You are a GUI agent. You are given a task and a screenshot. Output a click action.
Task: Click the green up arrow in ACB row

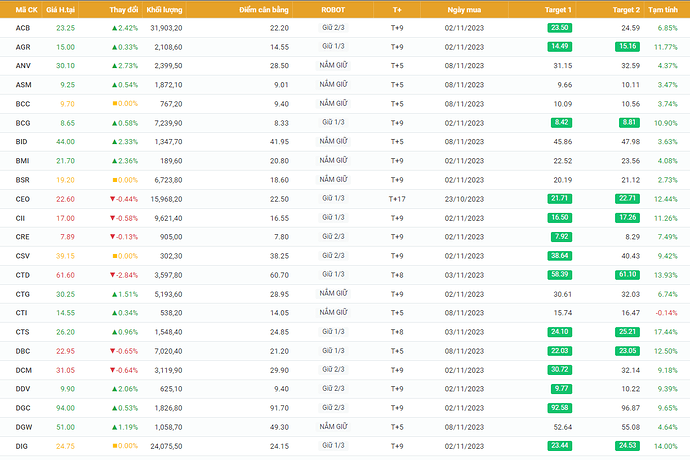pos(115,28)
